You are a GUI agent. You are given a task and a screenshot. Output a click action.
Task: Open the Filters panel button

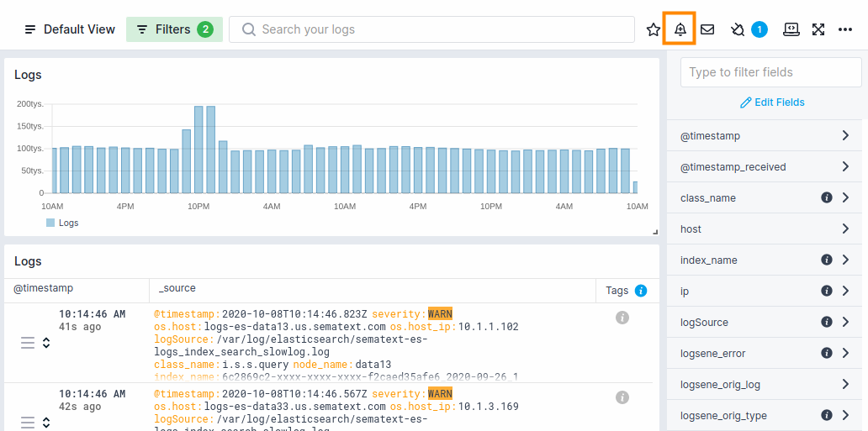coord(174,29)
